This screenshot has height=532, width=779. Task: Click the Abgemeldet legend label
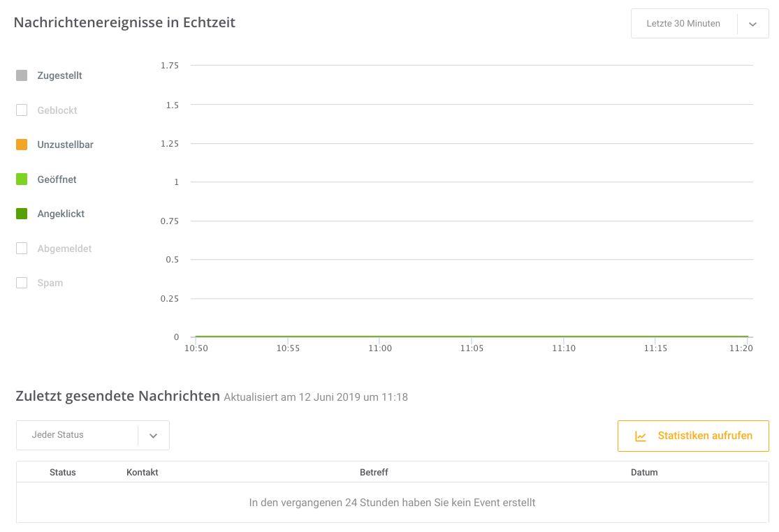click(x=64, y=249)
